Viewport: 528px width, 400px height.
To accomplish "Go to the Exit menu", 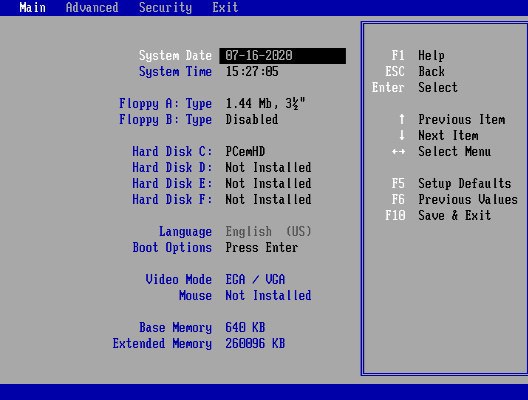I will (225, 7).
